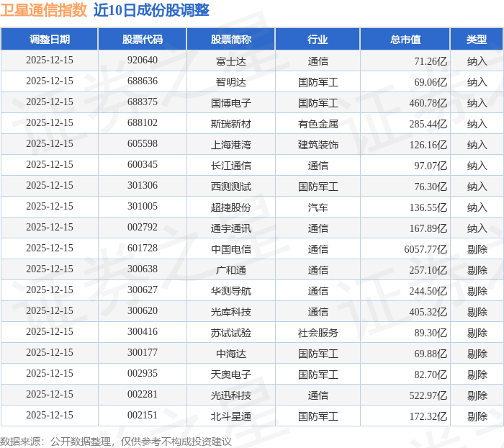The width and height of the screenshot is (504, 448).
Task: Click stock name 苏试试验
Action: [231, 333]
